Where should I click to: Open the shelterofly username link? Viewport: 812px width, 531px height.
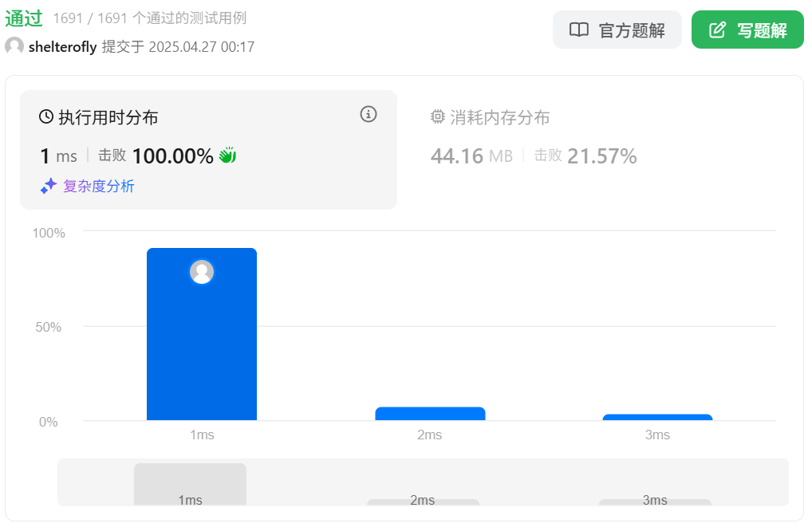(x=63, y=46)
